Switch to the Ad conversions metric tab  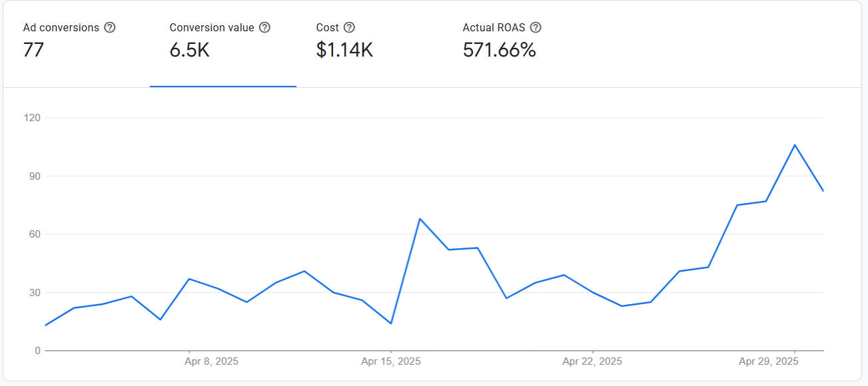click(61, 28)
